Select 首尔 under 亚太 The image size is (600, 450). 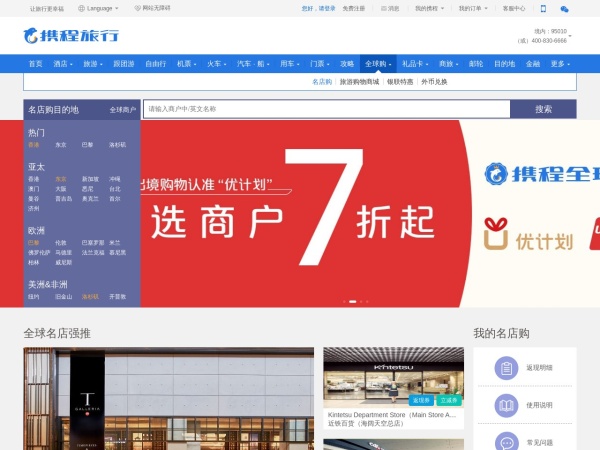click(115, 199)
